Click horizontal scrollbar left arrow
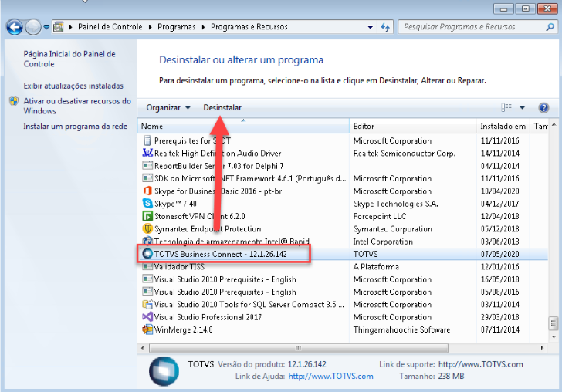The height and width of the screenshot is (392, 562). click(143, 347)
